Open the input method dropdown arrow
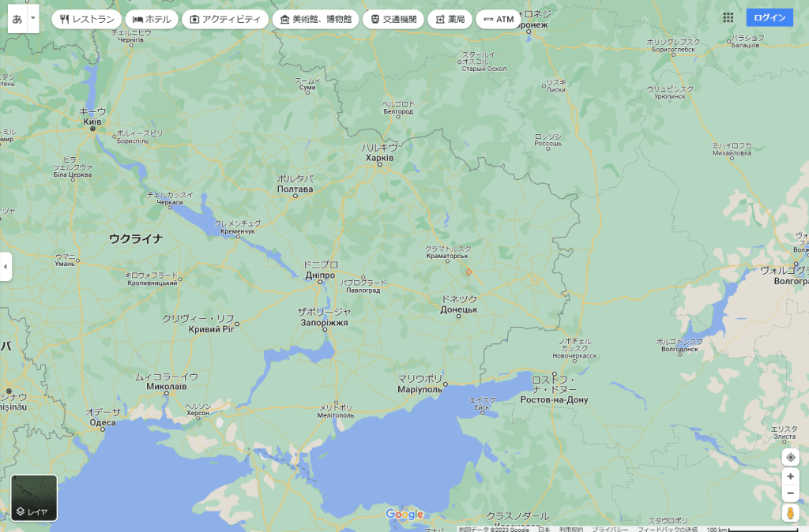Image resolution: width=809 pixels, height=532 pixels. [32, 17]
